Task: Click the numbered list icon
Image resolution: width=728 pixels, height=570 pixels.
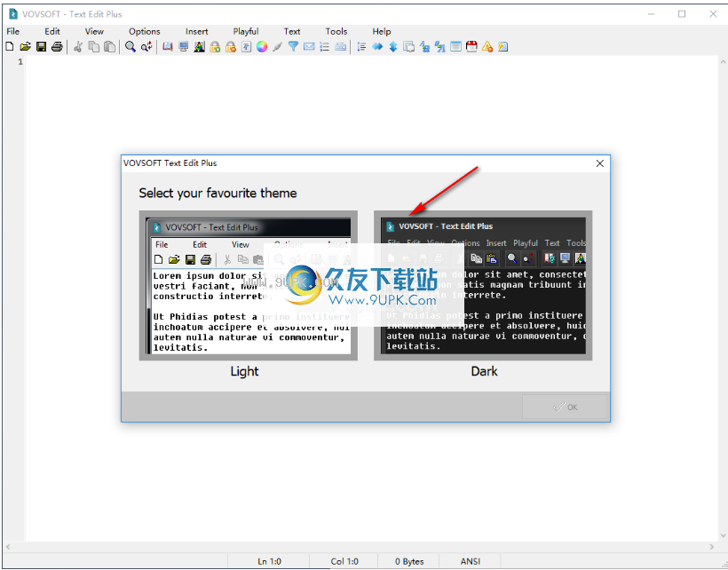Action: pyautogui.click(x=325, y=46)
